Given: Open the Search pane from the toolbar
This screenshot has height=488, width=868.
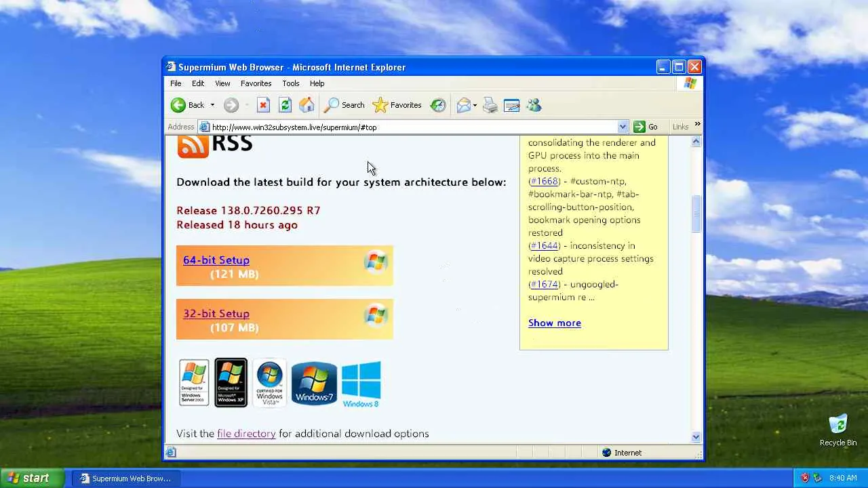Looking at the screenshot, I should tap(344, 105).
